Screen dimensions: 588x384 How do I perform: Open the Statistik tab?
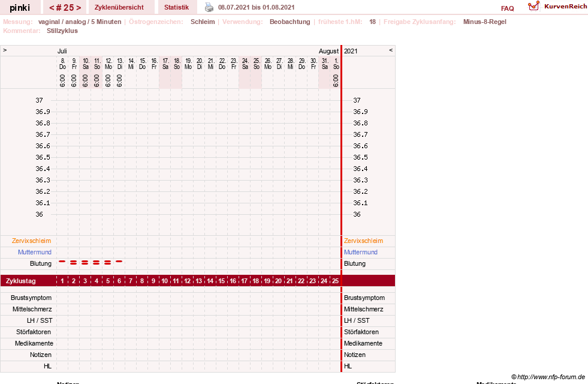(x=176, y=7)
